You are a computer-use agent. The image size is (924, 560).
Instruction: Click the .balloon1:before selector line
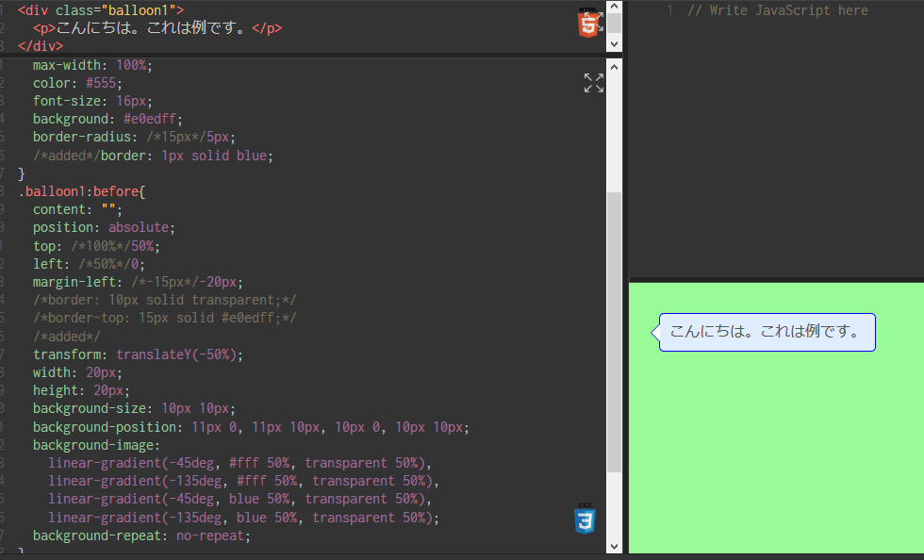[81, 191]
